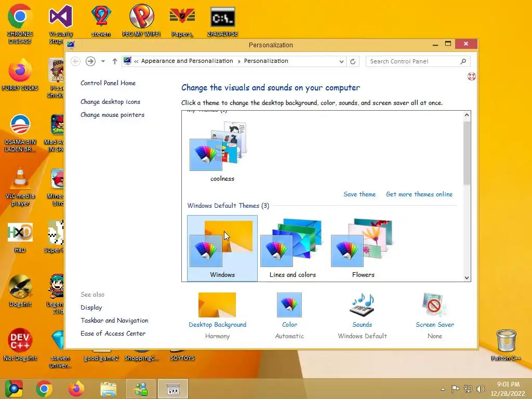Screen dimensions: 532x399
Task: Select the PEG MY WIFE! desktop icon
Action: click(x=141, y=20)
